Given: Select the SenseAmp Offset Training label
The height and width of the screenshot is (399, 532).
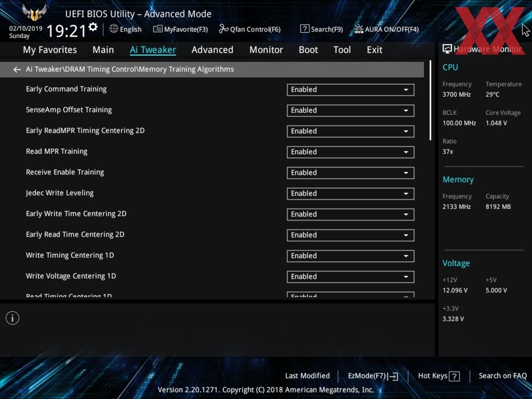Looking at the screenshot, I should [x=69, y=110].
